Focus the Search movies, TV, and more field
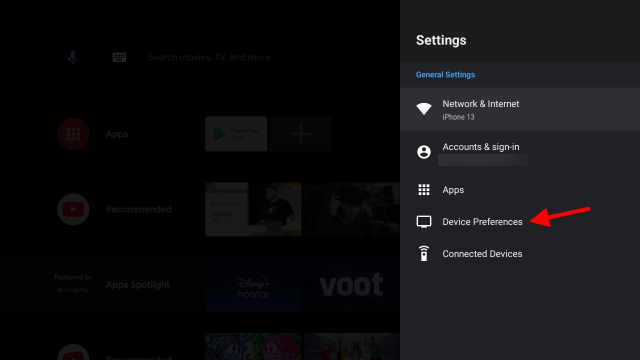 [209, 57]
